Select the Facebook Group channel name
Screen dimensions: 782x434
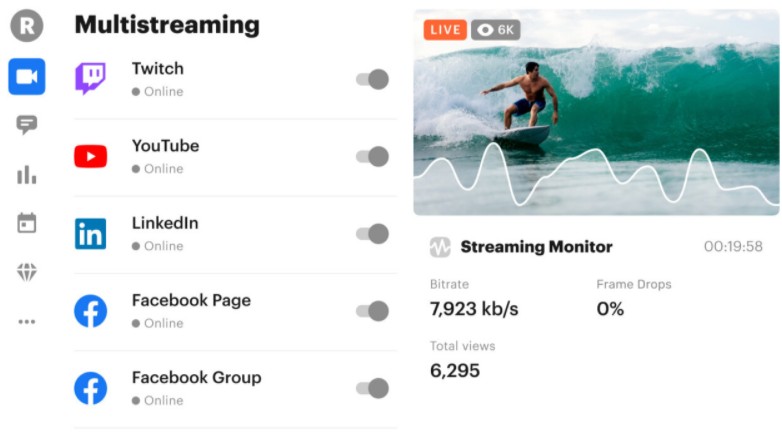196,378
